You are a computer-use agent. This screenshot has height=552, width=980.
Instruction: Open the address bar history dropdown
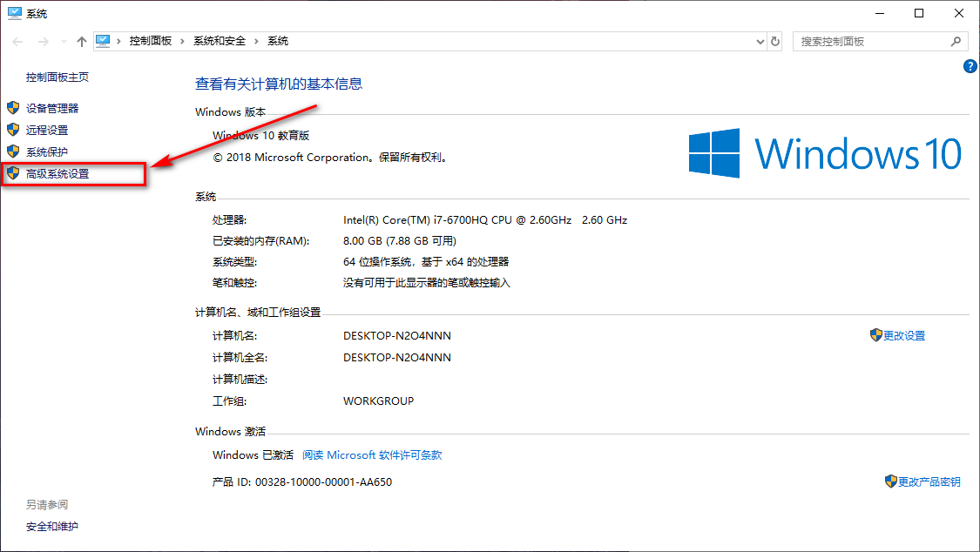point(760,41)
